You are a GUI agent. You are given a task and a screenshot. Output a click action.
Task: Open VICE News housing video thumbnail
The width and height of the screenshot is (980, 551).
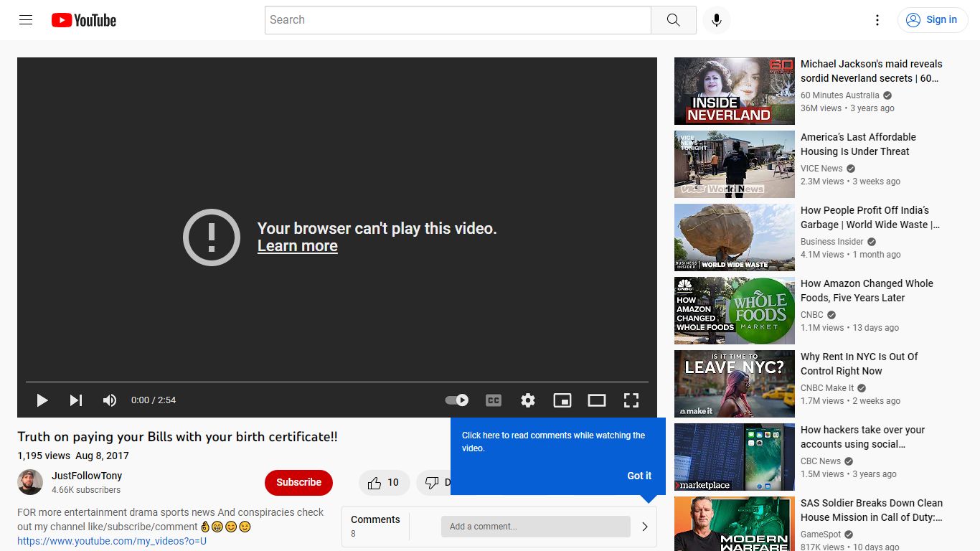[735, 164]
